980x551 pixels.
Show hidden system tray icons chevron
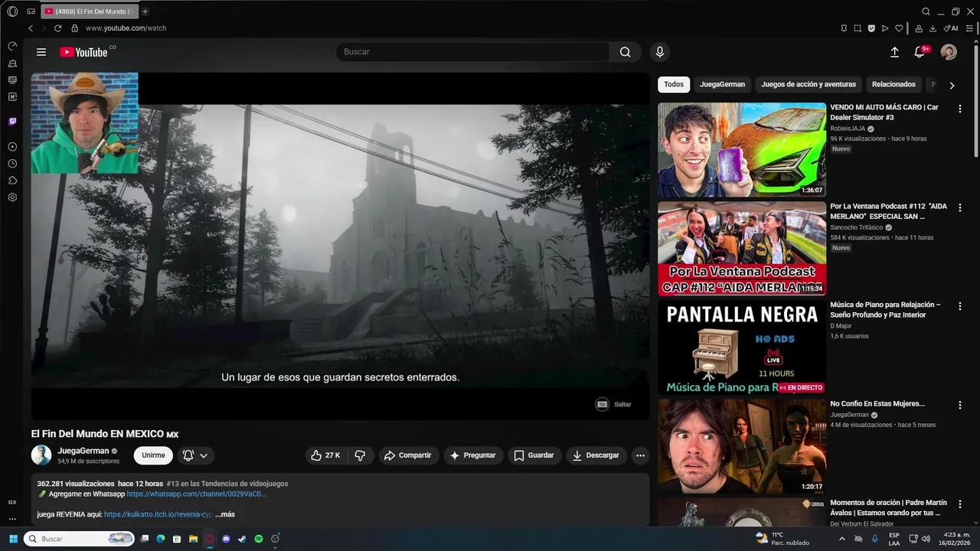[841, 539]
